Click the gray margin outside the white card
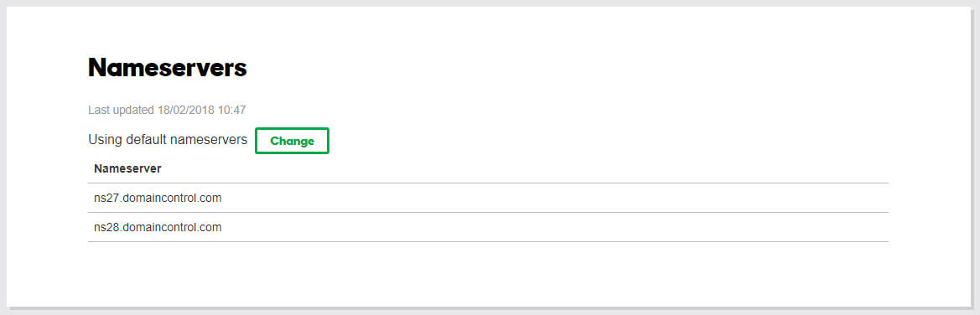This screenshot has height=315, width=980. click(976, 157)
